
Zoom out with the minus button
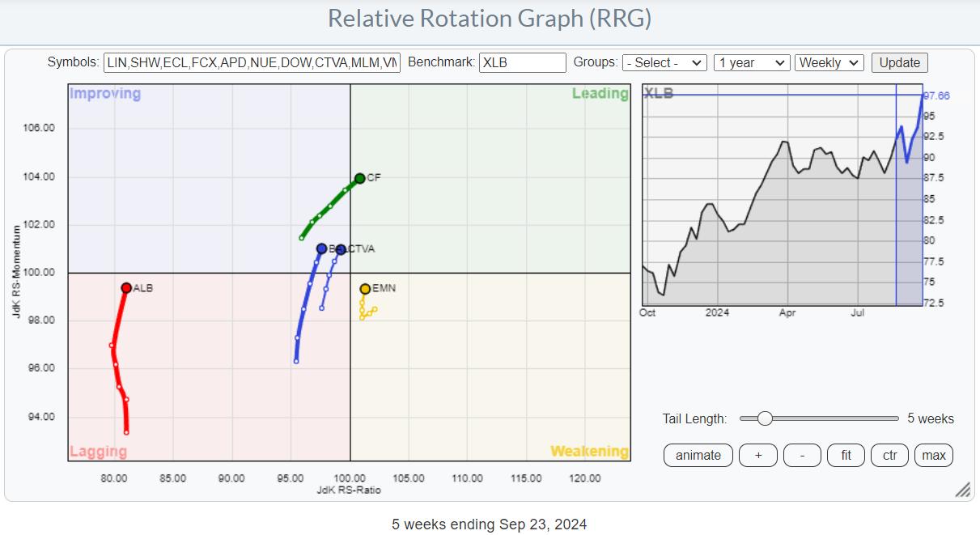click(802, 456)
